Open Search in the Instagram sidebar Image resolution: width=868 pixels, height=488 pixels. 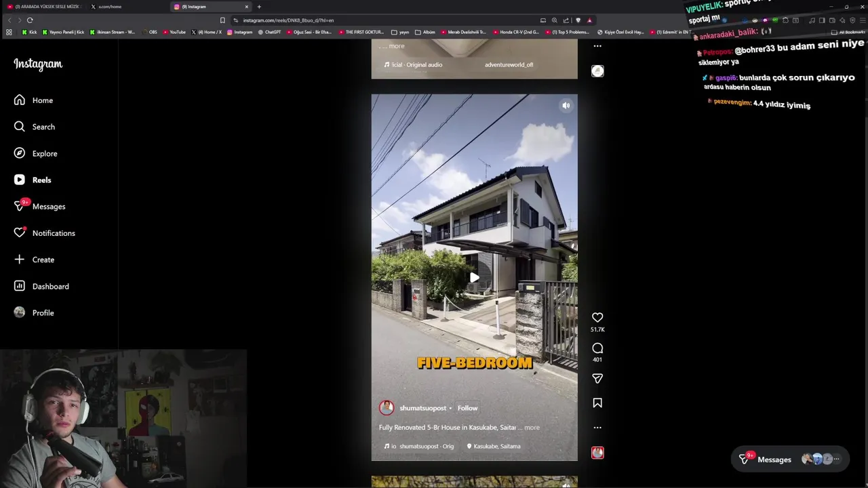(x=34, y=127)
